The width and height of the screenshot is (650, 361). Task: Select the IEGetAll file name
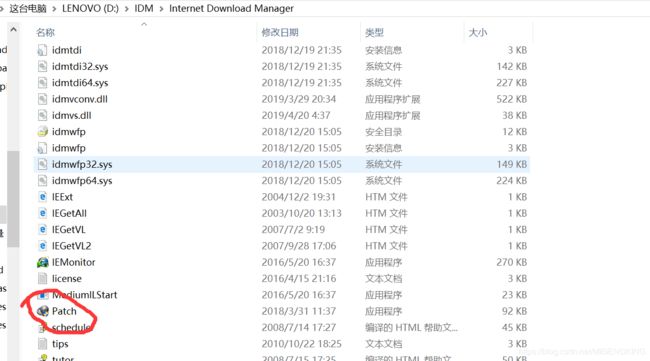coord(69,213)
